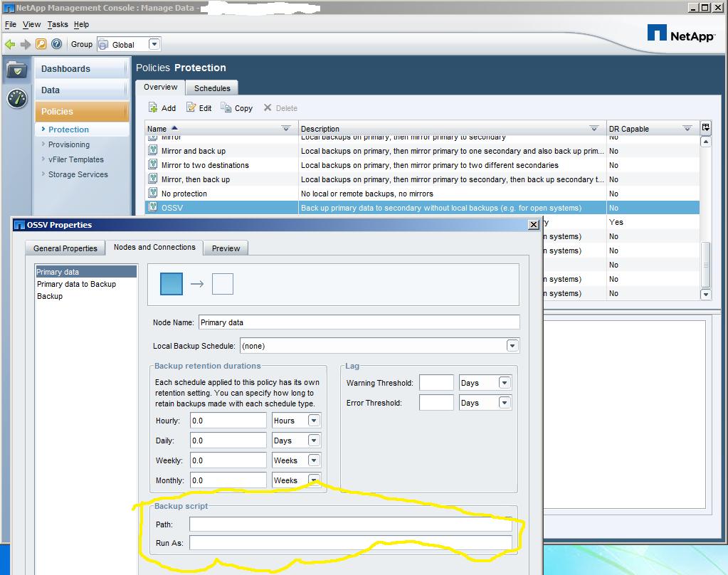The height and width of the screenshot is (575, 728).
Task: Open the Help menu
Action: click(81, 24)
